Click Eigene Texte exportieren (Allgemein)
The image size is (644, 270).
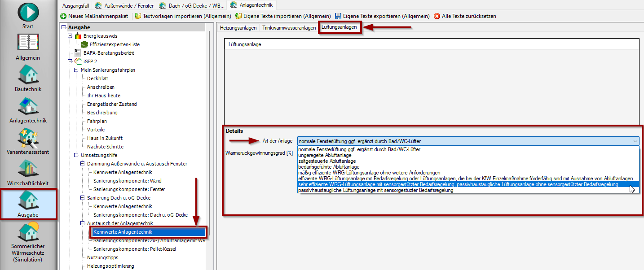382,16
